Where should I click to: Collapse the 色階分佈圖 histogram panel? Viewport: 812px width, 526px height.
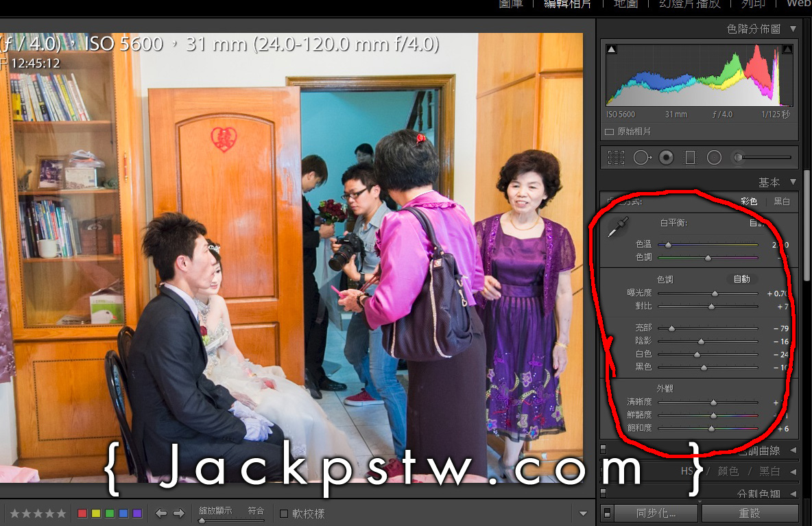pos(793,29)
